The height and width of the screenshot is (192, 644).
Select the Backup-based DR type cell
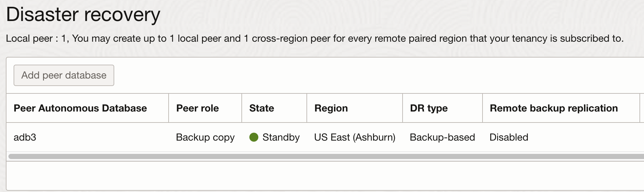pyautogui.click(x=442, y=137)
